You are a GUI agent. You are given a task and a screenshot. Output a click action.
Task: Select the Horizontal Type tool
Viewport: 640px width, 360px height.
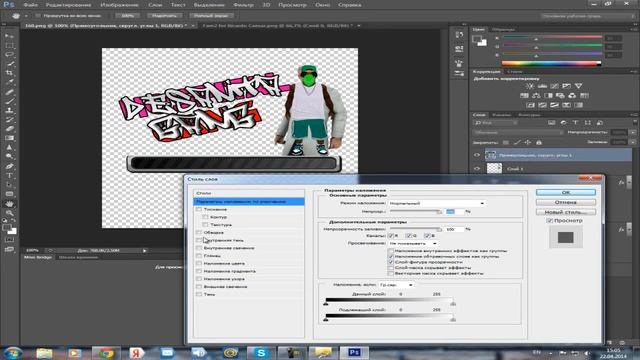point(9,176)
